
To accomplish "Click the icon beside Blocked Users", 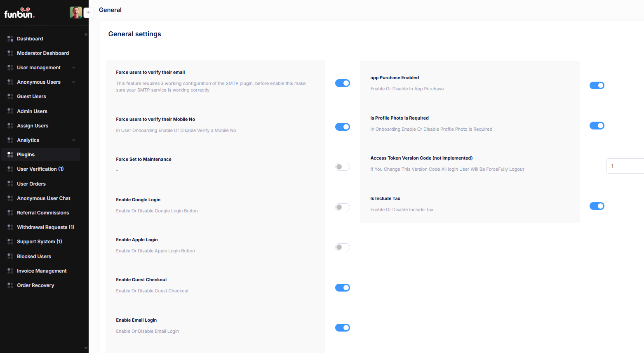I will click(x=10, y=257).
